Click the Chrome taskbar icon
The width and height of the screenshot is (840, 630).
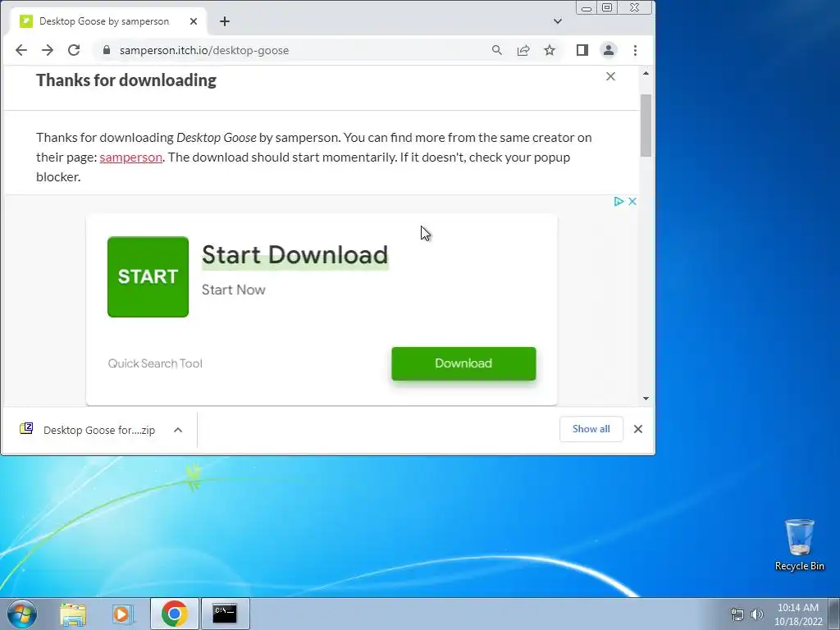point(175,614)
